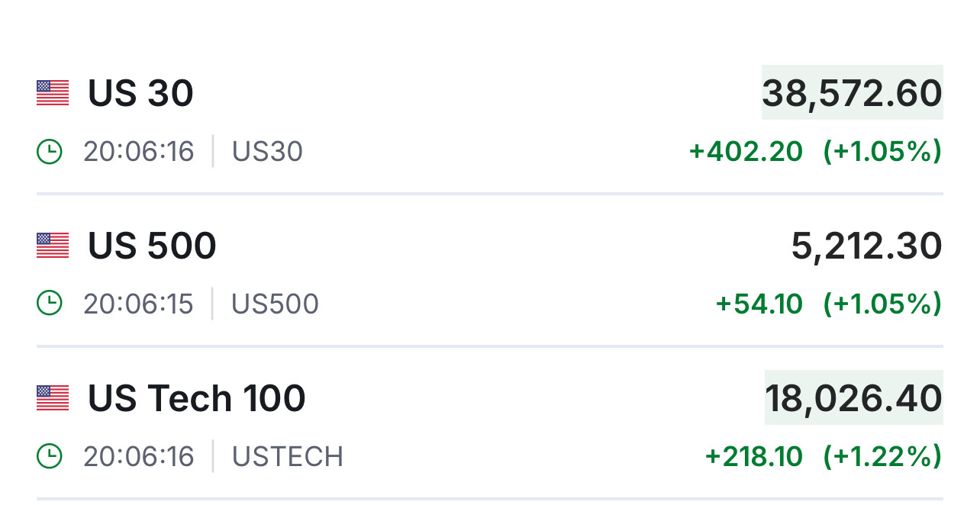Viewport: 980px width, 505px height.
Task: Click the US flag beside US Tech 100
Action: pos(53,398)
